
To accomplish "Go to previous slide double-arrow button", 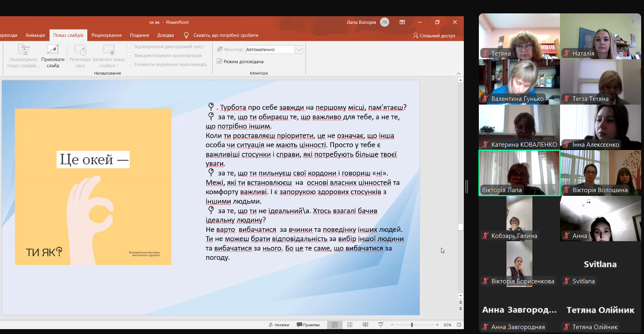I will click(460, 302).
